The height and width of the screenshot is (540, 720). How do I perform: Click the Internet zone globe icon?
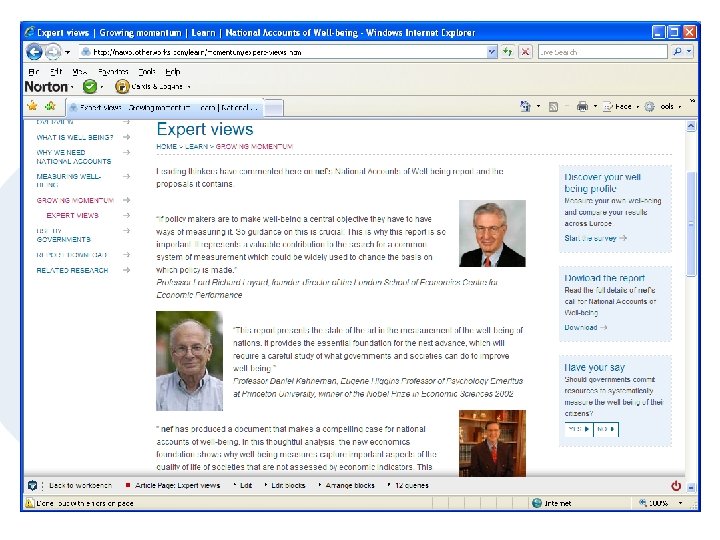pyautogui.click(x=537, y=503)
